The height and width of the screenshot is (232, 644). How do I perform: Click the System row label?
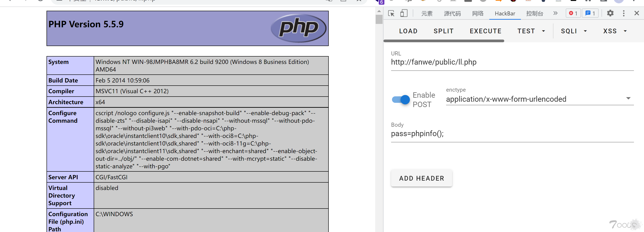click(x=59, y=62)
